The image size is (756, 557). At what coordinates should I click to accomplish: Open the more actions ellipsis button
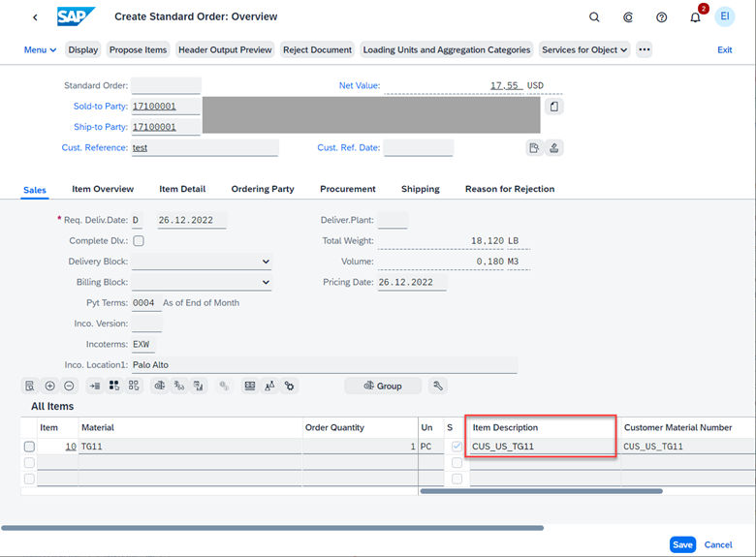tap(645, 49)
